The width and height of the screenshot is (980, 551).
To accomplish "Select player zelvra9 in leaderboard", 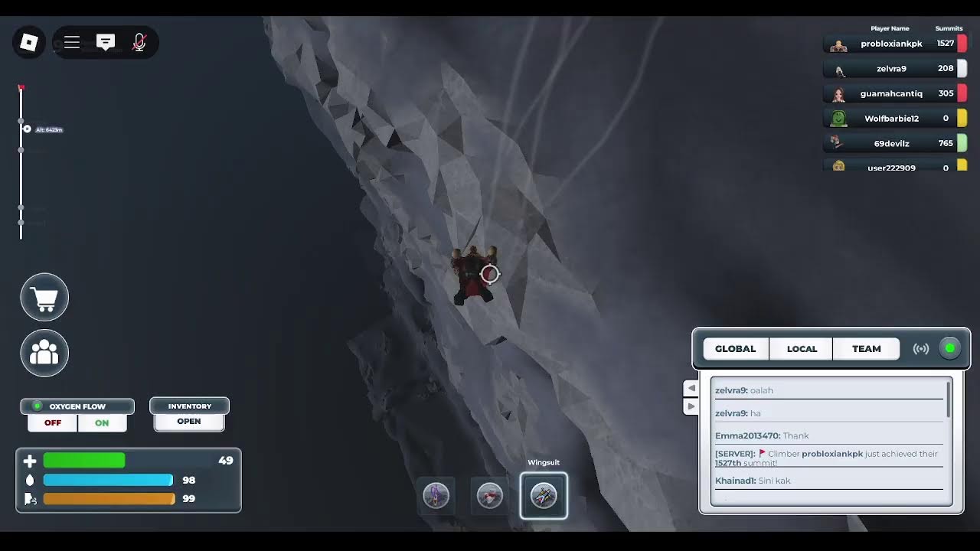I will [895, 69].
